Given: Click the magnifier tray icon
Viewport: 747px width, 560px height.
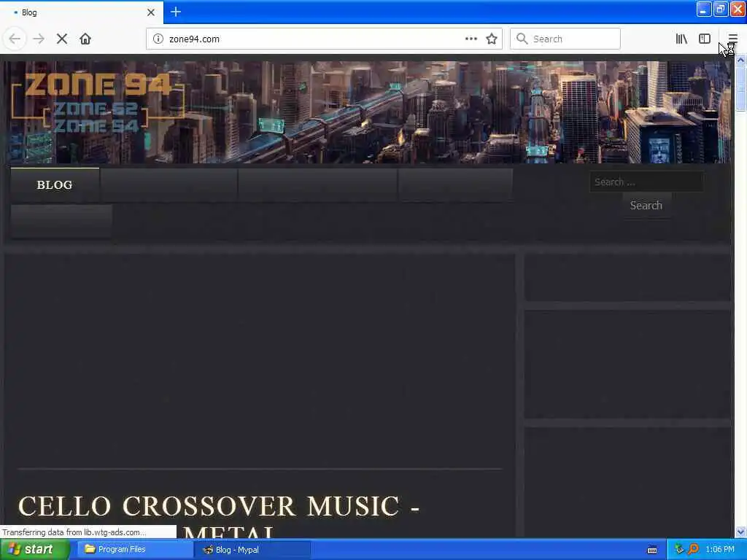Looking at the screenshot, I should tap(693, 549).
